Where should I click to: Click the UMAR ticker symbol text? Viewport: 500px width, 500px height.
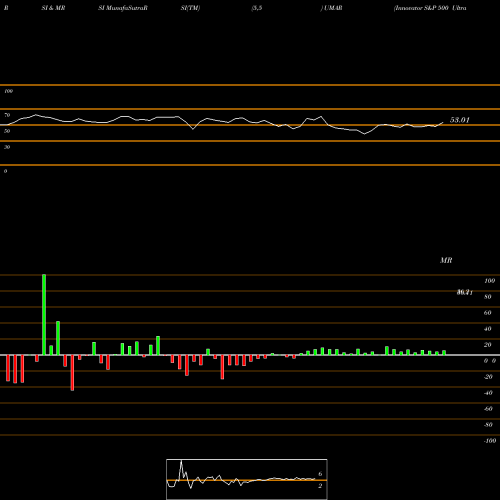pyautogui.click(x=333, y=8)
